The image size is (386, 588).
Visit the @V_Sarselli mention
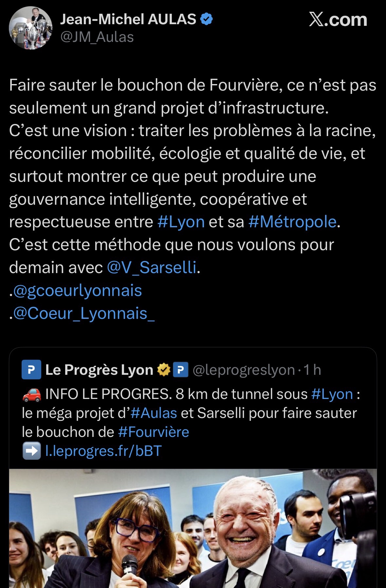[152, 268]
